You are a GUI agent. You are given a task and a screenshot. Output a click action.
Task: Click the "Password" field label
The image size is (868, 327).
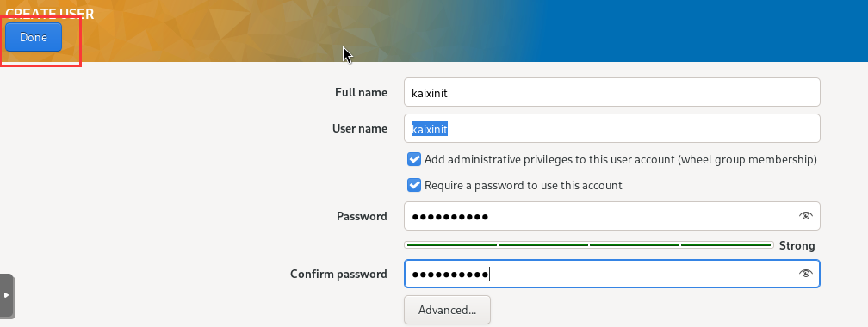point(362,216)
